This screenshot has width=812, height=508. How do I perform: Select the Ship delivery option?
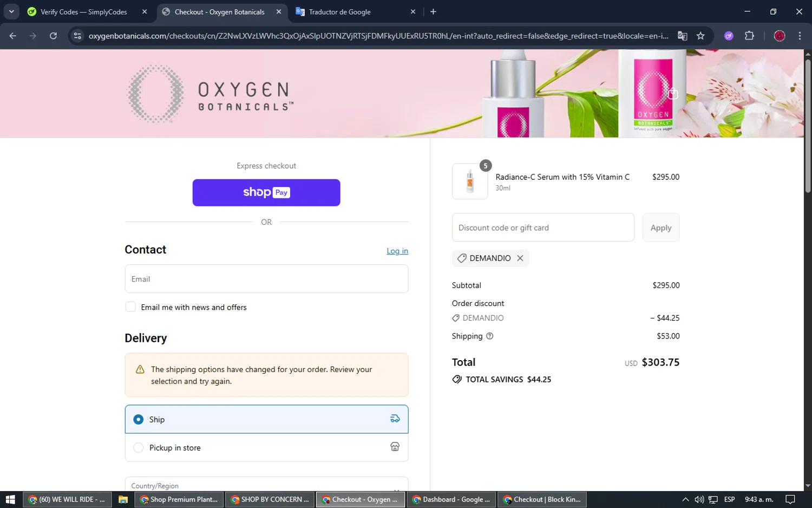[266, 419]
